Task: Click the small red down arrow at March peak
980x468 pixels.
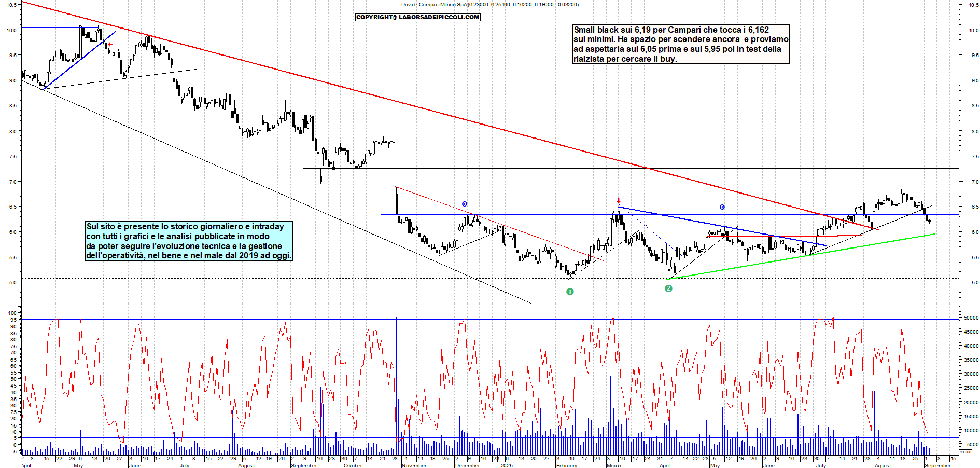Action: (619, 201)
